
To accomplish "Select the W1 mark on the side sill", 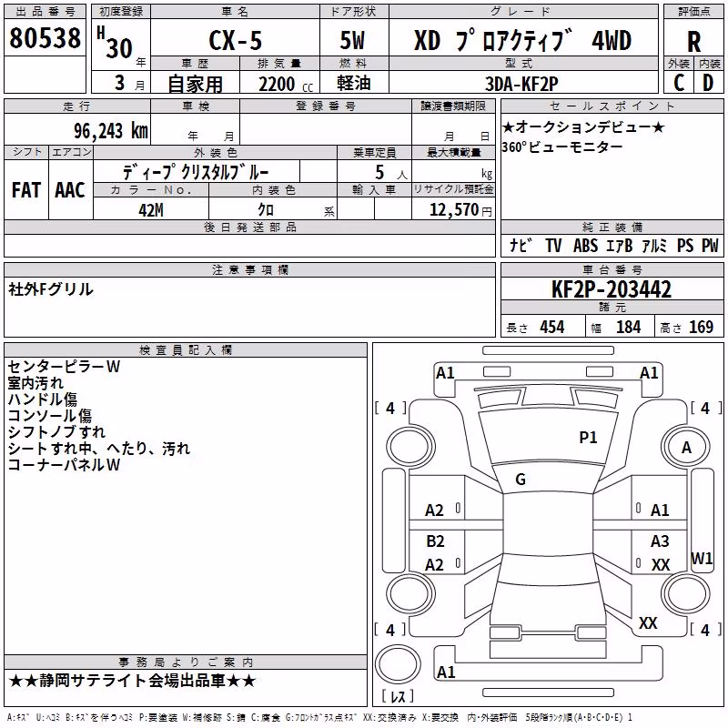I will coord(702,558).
